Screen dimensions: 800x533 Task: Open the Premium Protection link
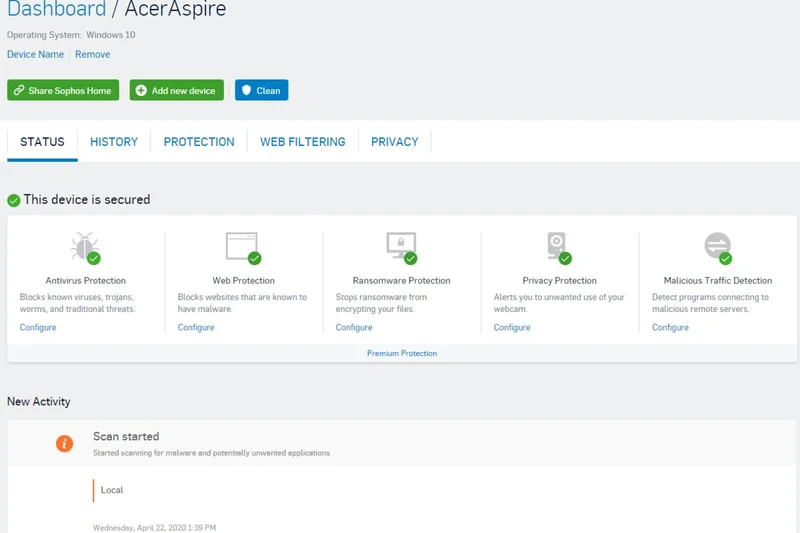tap(402, 353)
